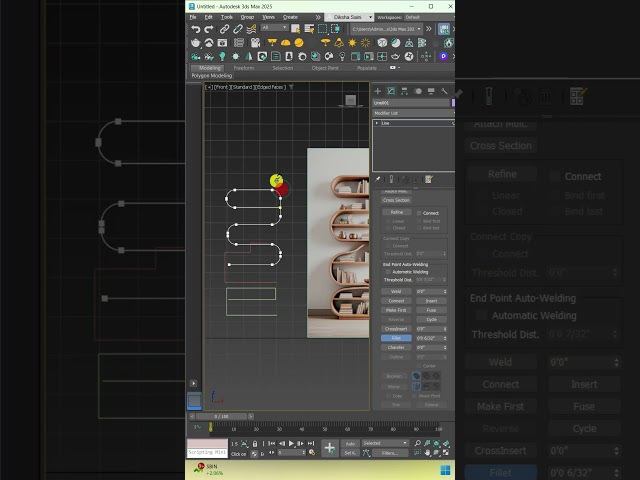This screenshot has height=480, width=640.
Task: Open the project path dropdown
Action: 386,29
